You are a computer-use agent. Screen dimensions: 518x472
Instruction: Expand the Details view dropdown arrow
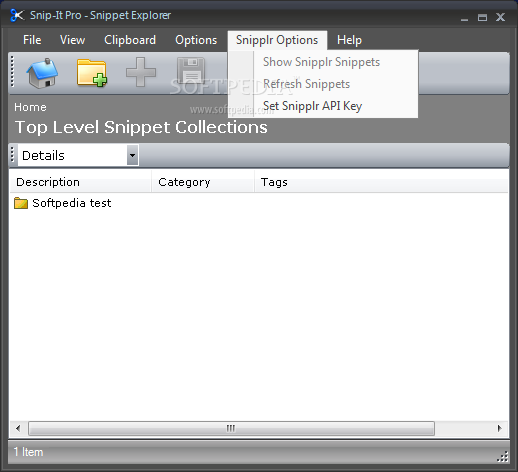click(133, 155)
